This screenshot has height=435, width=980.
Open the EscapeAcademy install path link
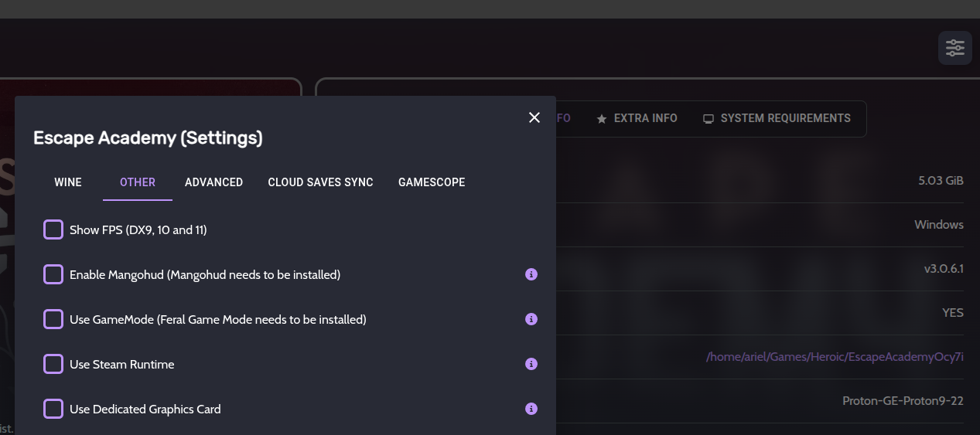point(835,357)
